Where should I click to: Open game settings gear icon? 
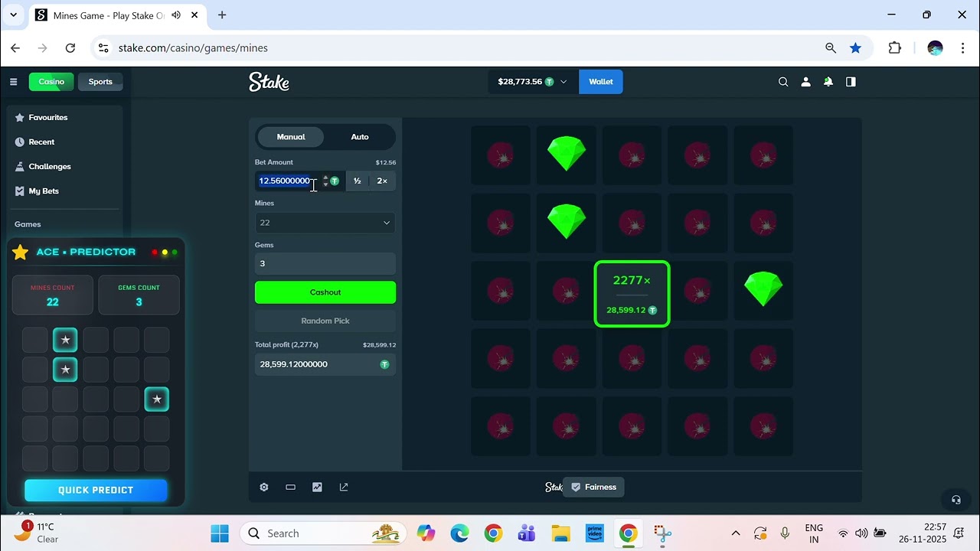click(264, 487)
